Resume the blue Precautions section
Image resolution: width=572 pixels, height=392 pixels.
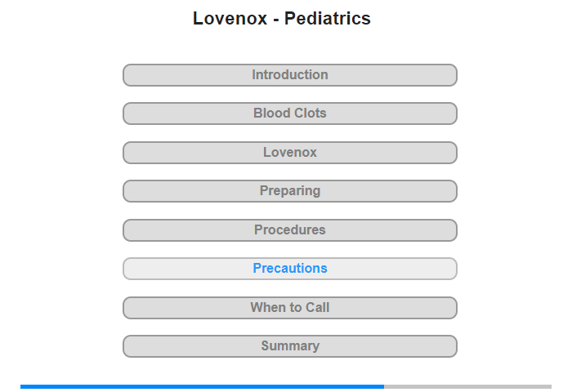[x=289, y=269]
